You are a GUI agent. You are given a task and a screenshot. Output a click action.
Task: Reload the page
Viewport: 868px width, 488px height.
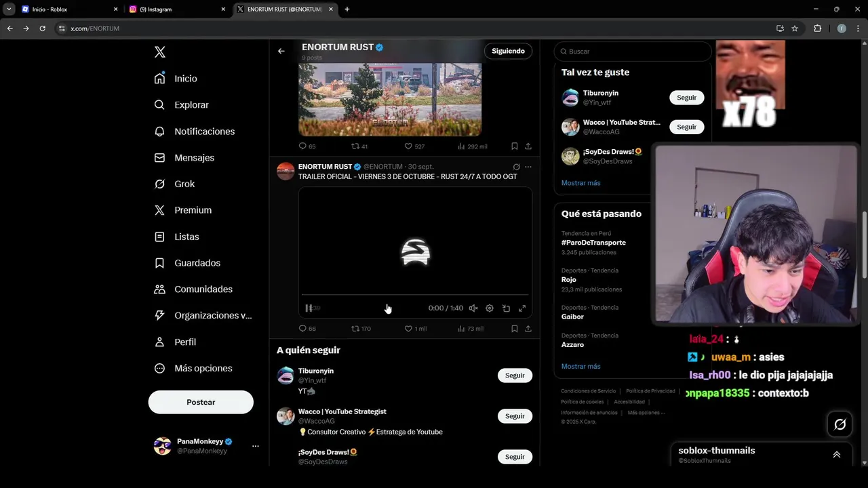[x=42, y=28]
